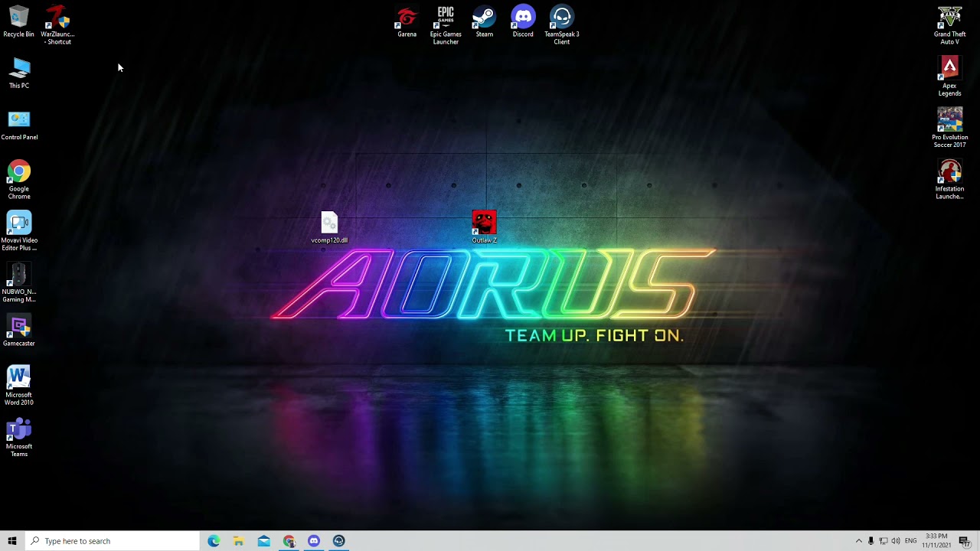Click the microphone tray icon

pos(871,541)
